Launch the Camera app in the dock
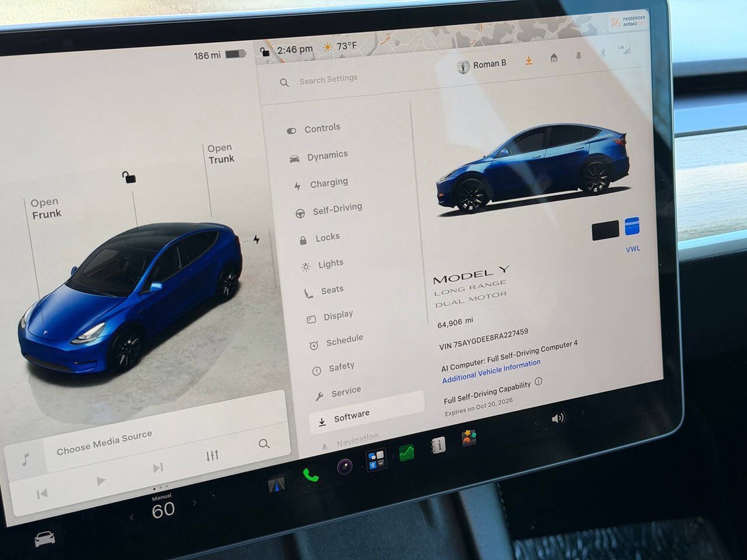Screen dimensions: 747x560 [345, 467]
